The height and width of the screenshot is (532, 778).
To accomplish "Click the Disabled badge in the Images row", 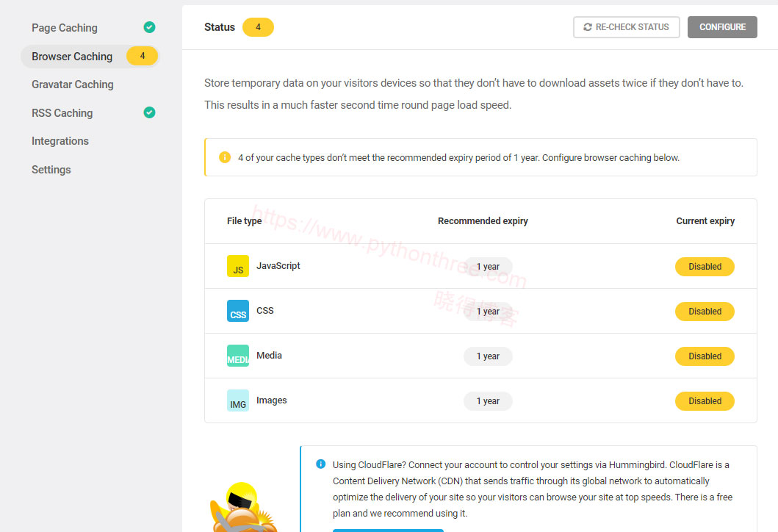I will coord(705,401).
